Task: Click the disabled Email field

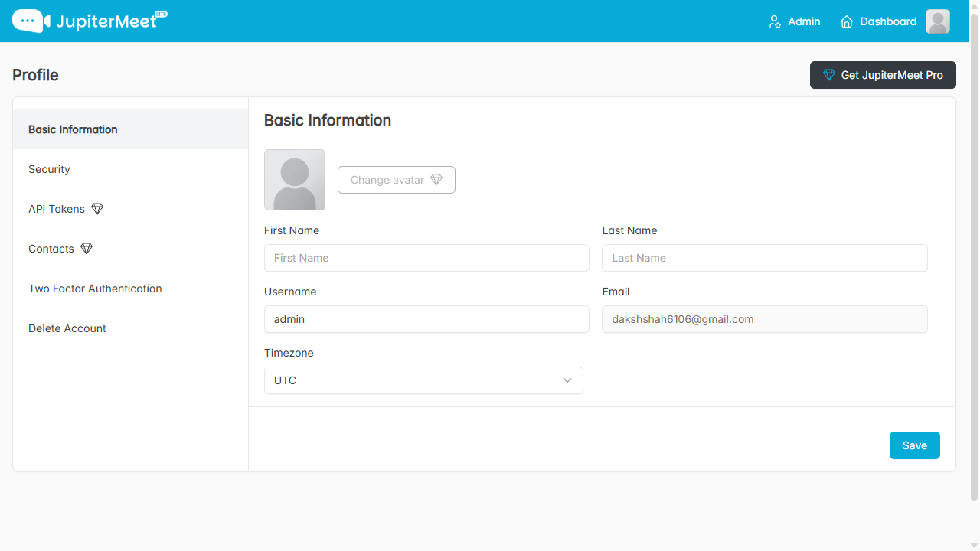Action: [x=765, y=319]
